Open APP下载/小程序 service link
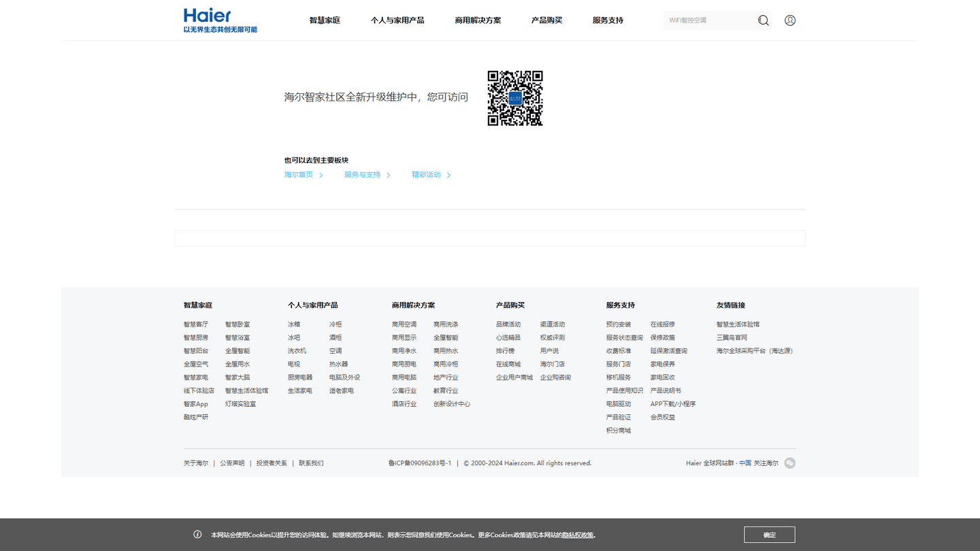980x551 pixels. [x=673, y=404]
